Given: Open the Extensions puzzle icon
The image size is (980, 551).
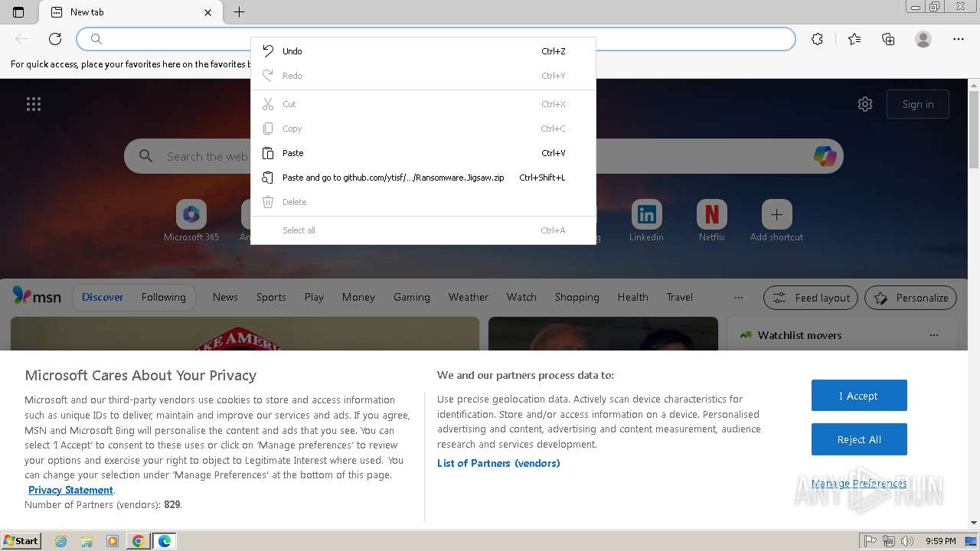Looking at the screenshot, I should coord(818,39).
